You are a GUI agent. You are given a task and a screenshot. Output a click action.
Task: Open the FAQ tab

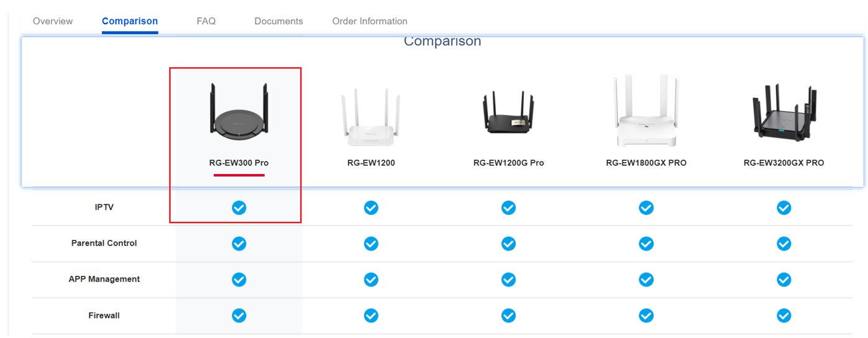(206, 21)
